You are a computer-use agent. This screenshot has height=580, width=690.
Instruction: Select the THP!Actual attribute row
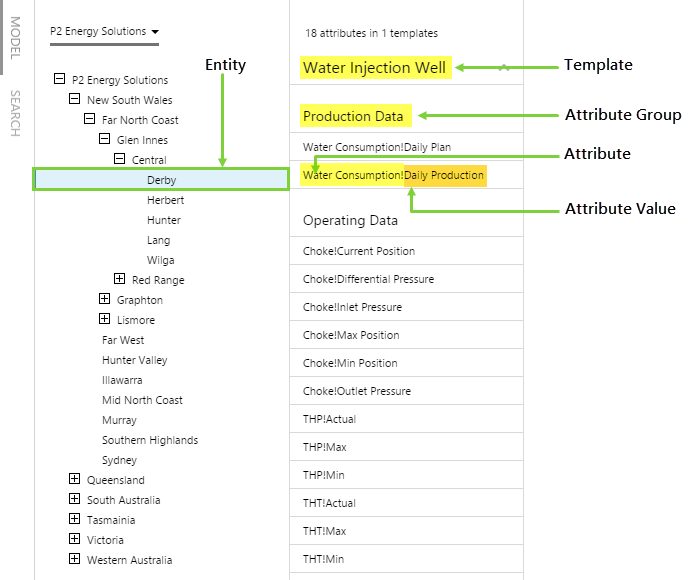tap(329, 419)
